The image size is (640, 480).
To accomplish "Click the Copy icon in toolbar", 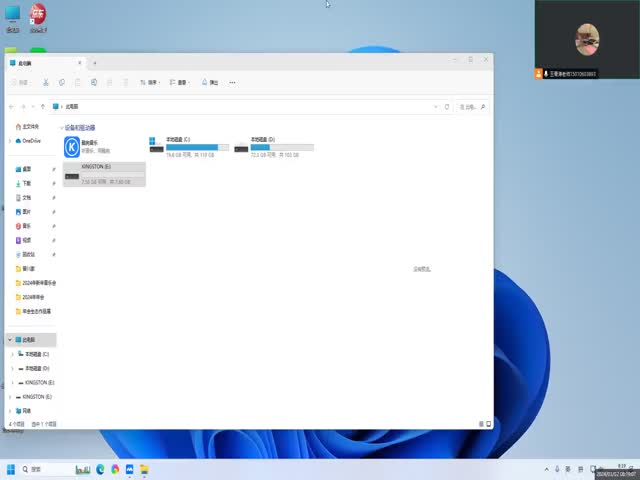I will click(62, 82).
